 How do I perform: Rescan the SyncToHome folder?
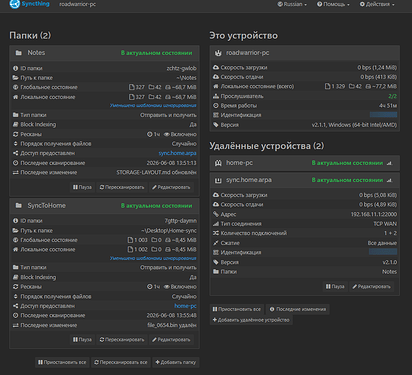tap(122, 340)
